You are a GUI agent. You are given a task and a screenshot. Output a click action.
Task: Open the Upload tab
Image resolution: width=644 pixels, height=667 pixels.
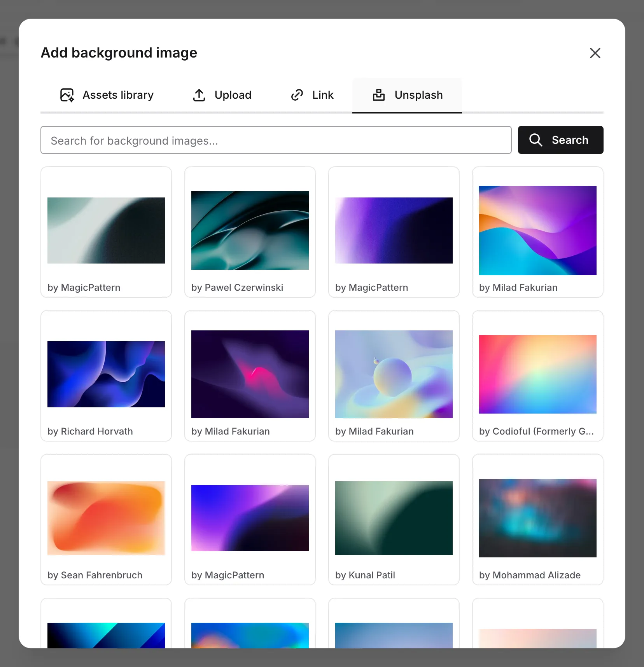pyautogui.click(x=222, y=95)
